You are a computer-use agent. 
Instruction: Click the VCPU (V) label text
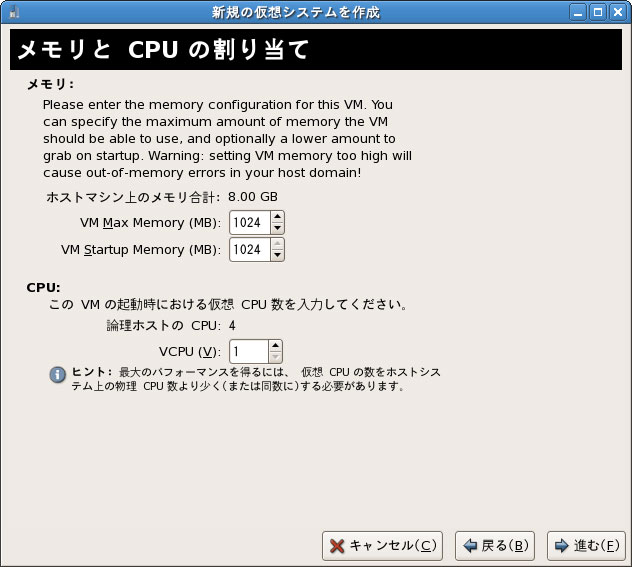pyautogui.click(x=189, y=351)
